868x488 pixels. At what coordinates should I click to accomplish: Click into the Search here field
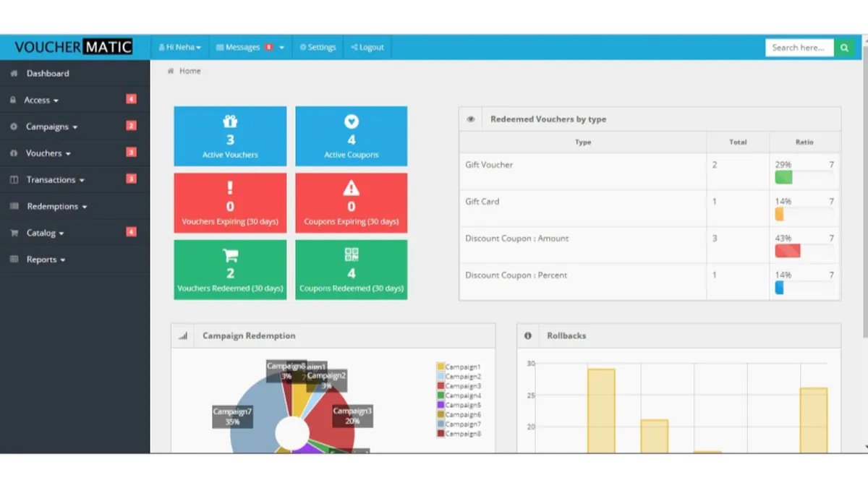[799, 48]
